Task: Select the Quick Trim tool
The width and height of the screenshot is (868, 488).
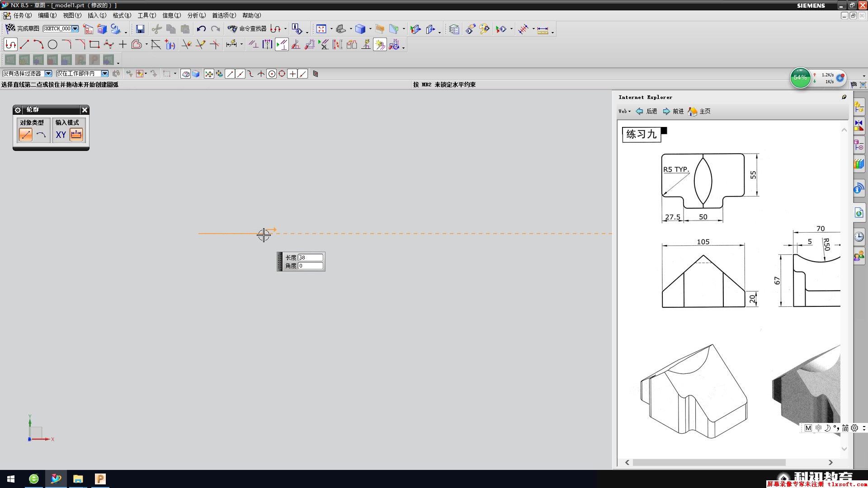Action: pos(187,44)
